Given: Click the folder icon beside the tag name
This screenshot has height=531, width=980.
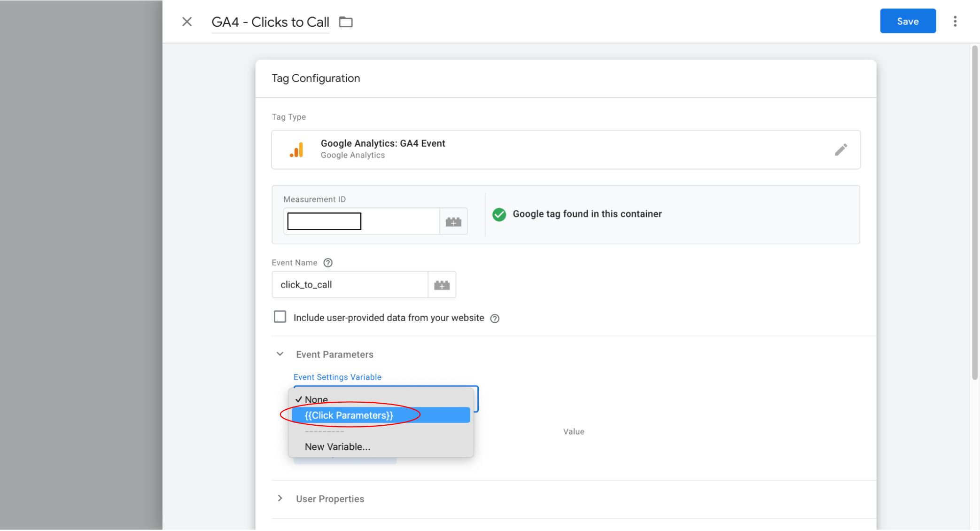Looking at the screenshot, I should (346, 22).
